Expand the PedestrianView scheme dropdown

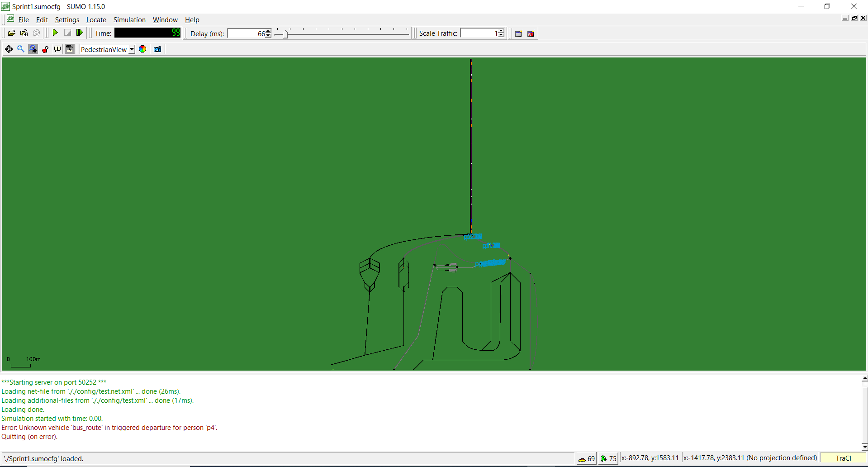(x=132, y=49)
